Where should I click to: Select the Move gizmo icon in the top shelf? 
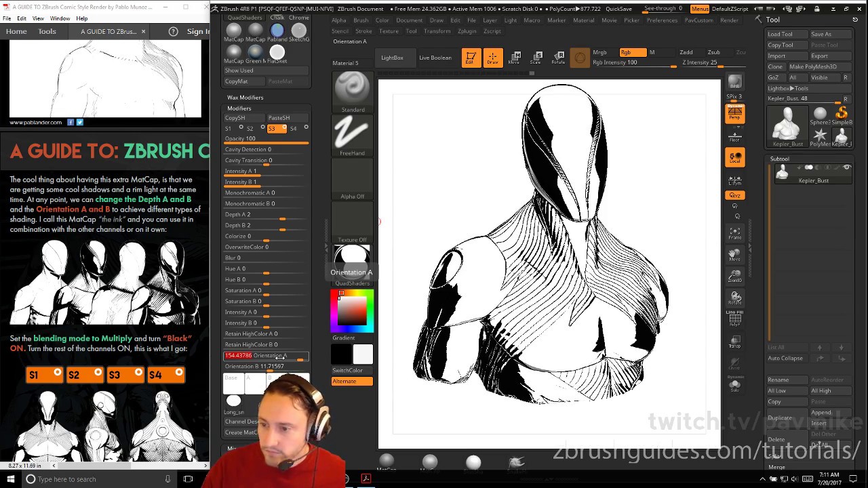coord(515,58)
